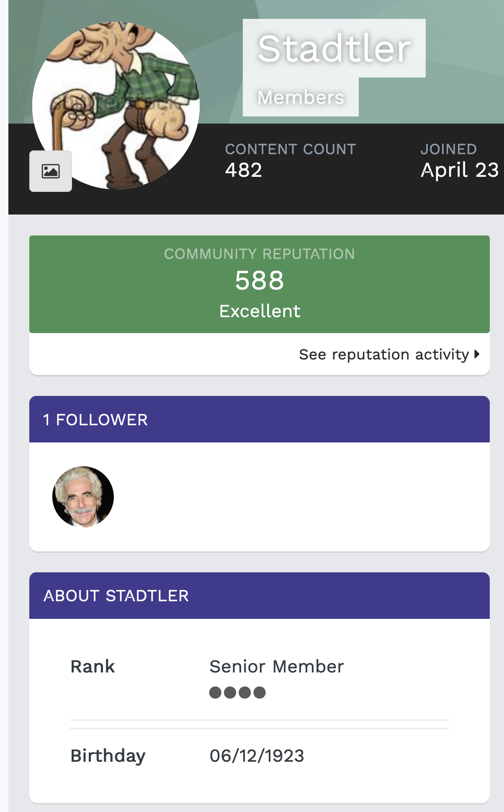Click the April 23 join date
The width and height of the screenshot is (504, 812).
(x=460, y=170)
